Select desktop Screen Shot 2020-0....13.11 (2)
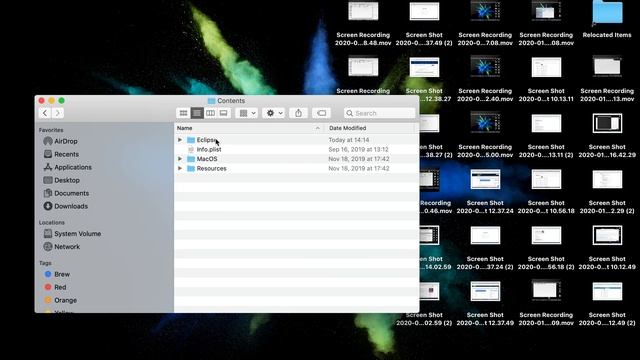The height and width of the screenshot is (360, 640). 546,135
